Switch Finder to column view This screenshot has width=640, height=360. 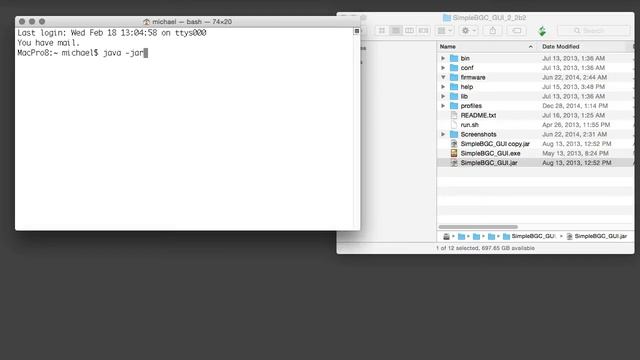point(409,31)
